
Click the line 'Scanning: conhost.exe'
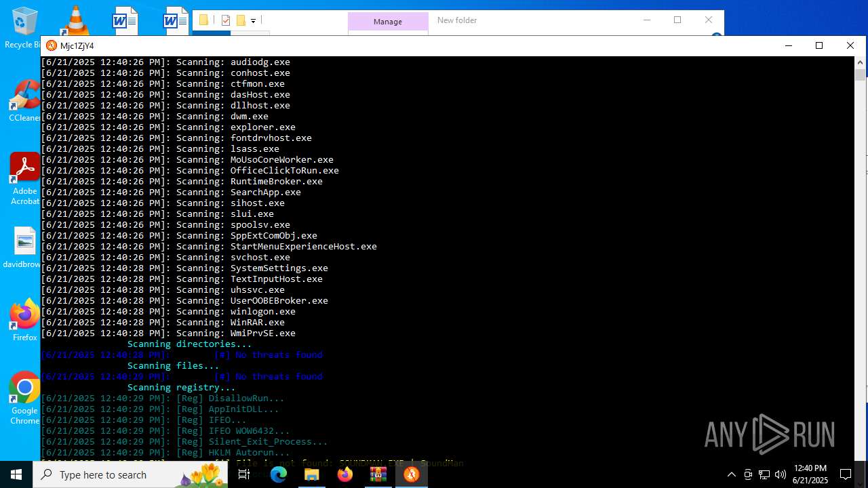pos(165,73)
